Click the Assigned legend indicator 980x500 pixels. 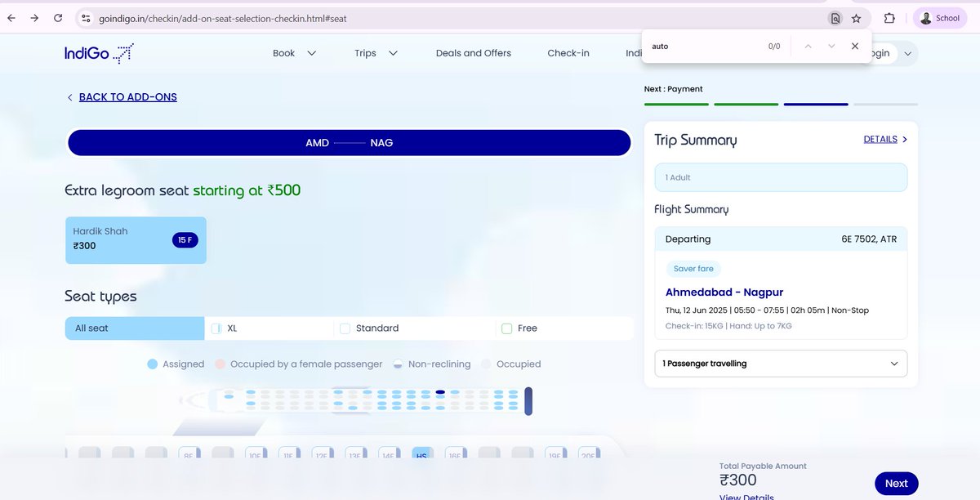152,364
